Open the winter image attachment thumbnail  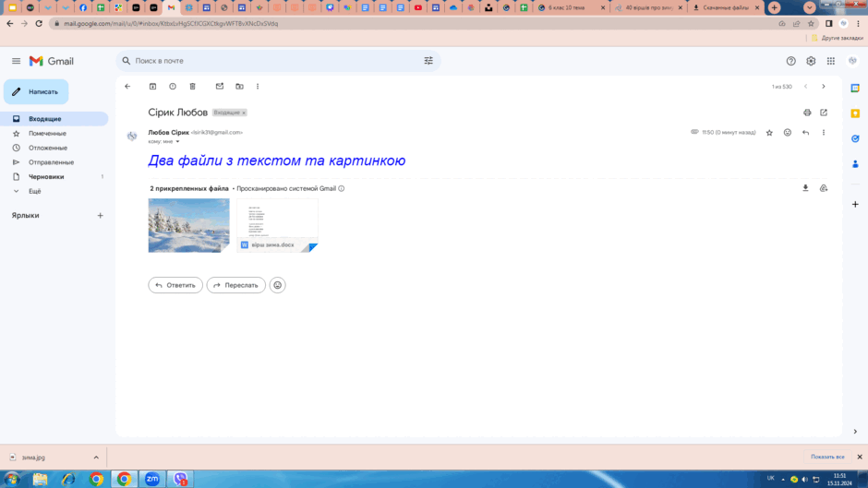[x=188, y=225]
